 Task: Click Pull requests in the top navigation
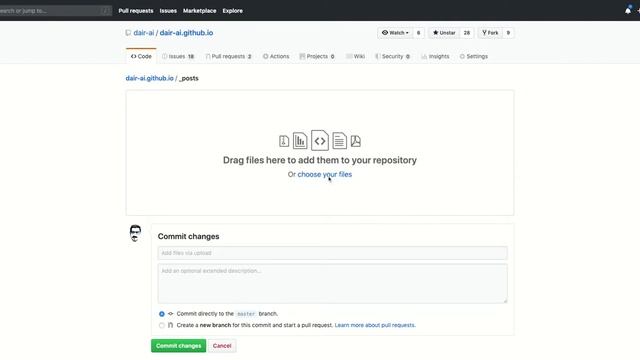[136, 11]
